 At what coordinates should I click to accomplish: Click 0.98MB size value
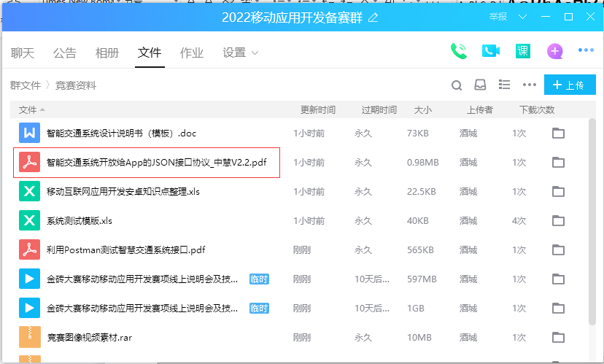(x=423, y=163)
